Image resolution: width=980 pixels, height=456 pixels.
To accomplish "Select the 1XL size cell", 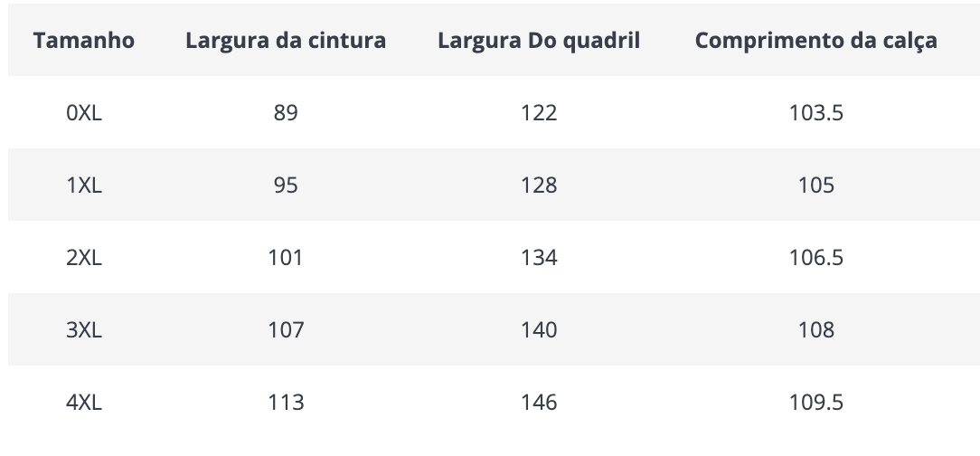I will (84, 185).
